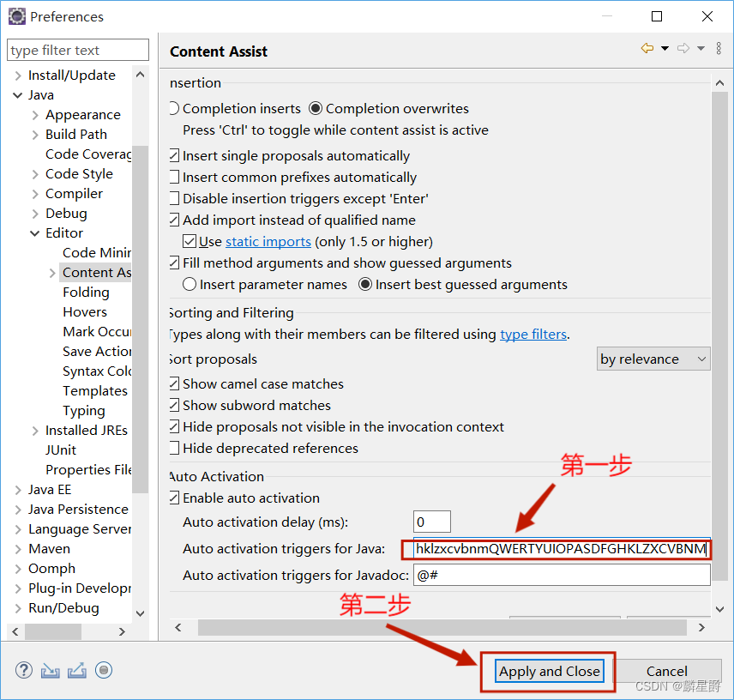The height and width of the screenshot is (700, 734).
Task: Click Auto activation triggers for Java field
Action: click(x=562, y=549)
